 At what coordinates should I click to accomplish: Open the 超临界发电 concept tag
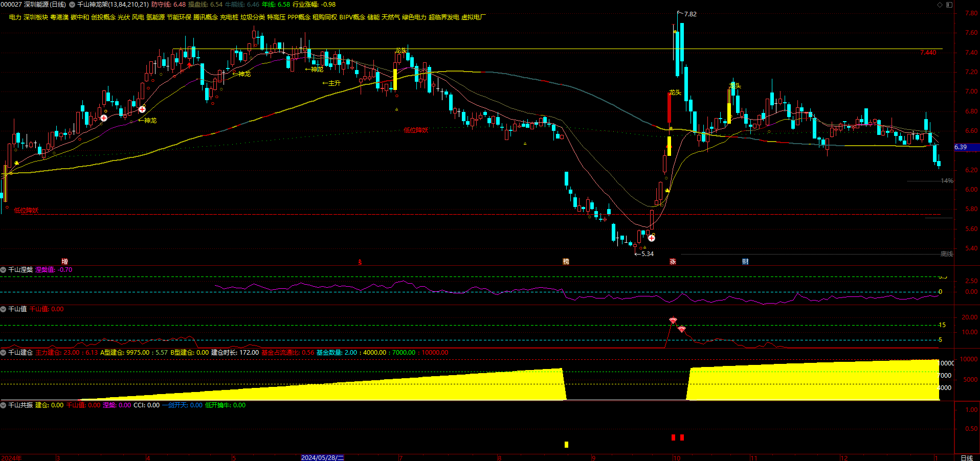point(444,17)
